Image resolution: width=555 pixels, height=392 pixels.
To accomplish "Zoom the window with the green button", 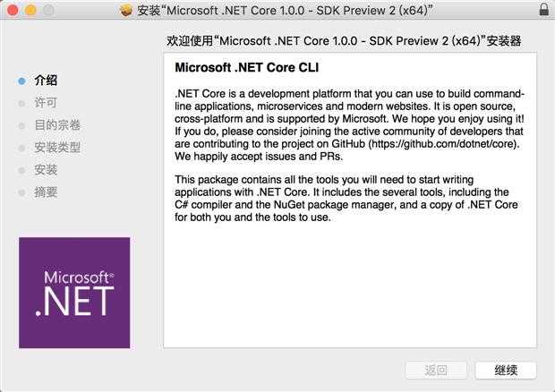I will pos(49,10).
